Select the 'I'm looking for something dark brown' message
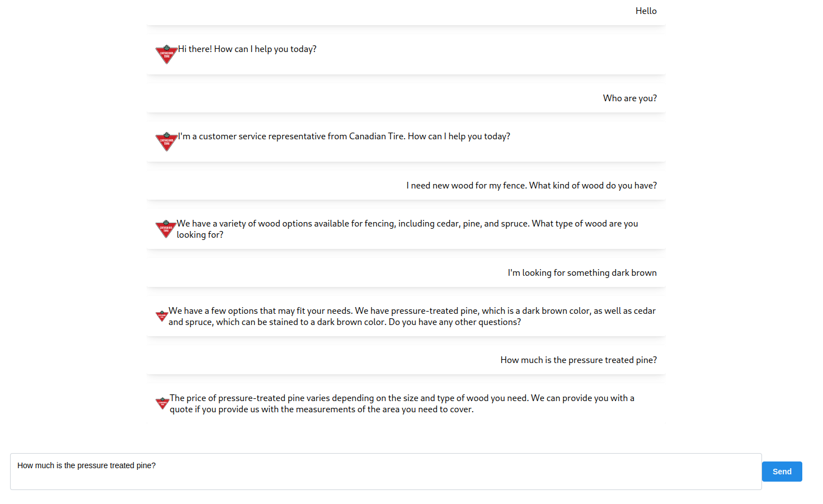This screenshot has height=504, width=823. 582,272
